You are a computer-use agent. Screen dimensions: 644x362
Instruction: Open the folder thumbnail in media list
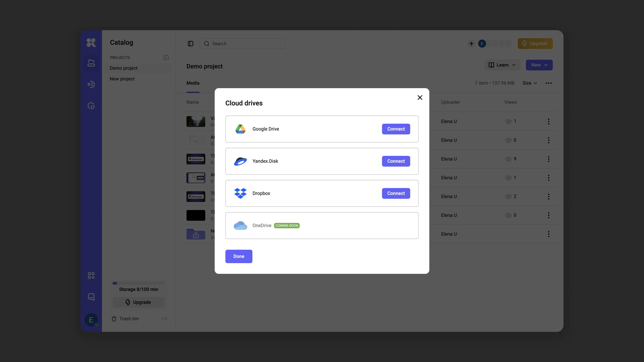[196, 234]
